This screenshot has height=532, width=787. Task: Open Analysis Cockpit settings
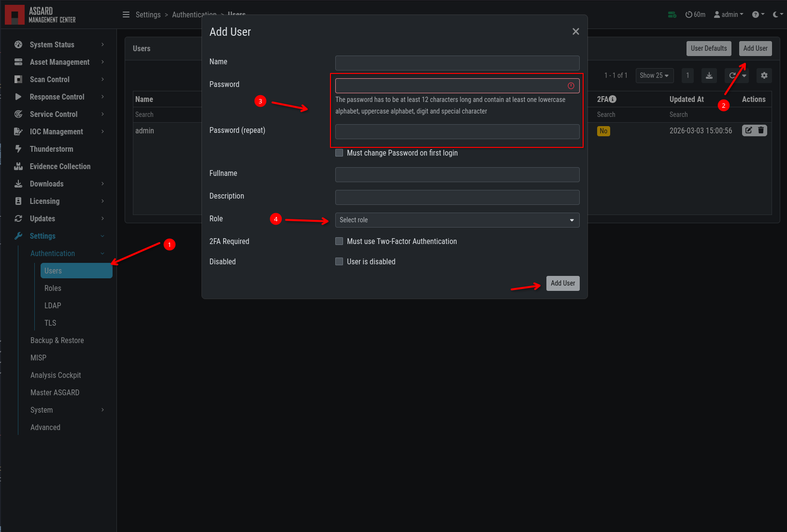pyautogui.click(x=56, y=375)
